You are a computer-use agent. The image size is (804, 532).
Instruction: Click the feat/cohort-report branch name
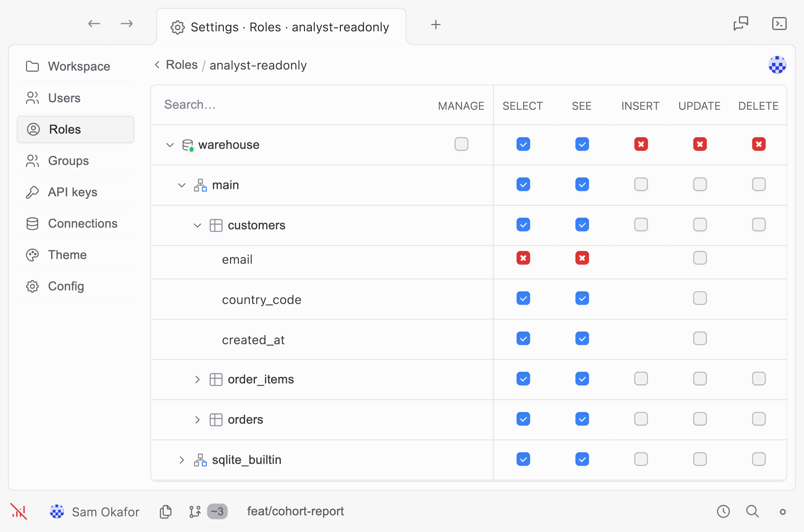pos(295,511)
